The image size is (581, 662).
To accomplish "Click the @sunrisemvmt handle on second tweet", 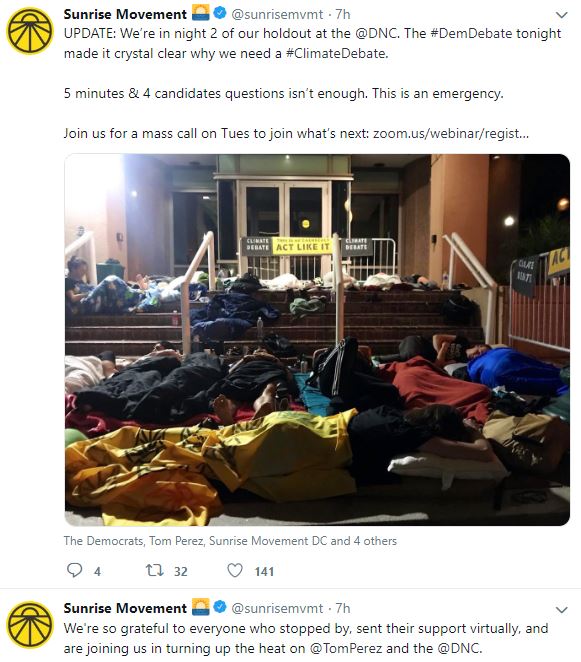I will pyautogui.click(x=277, y=608).
